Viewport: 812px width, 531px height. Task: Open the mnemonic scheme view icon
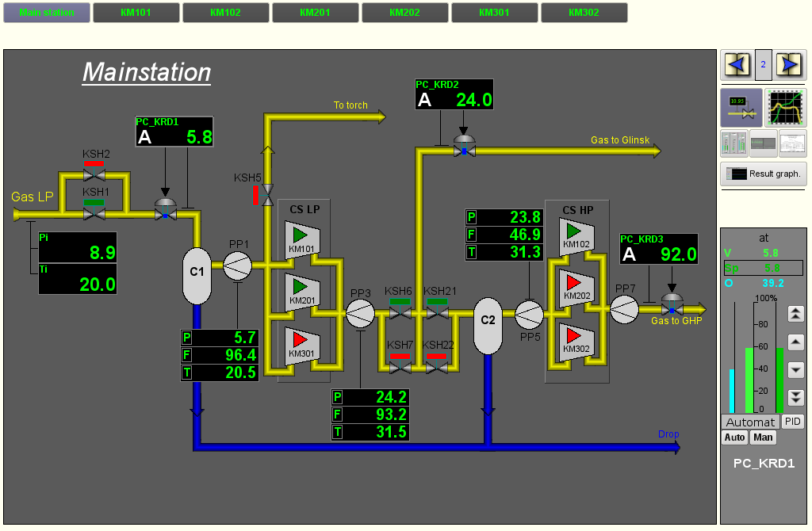[741, 108]
